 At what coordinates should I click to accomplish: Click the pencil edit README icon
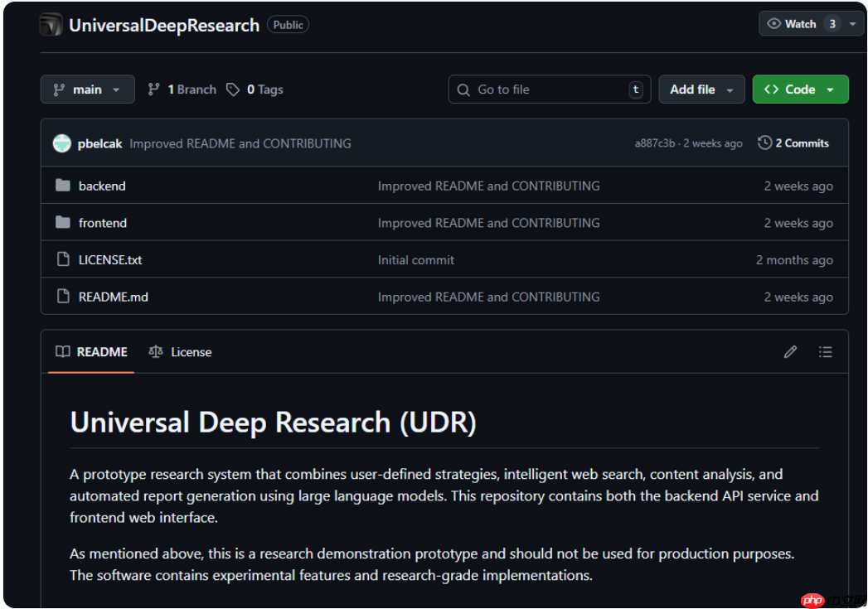pyautogui.click(x=790, y=352)
